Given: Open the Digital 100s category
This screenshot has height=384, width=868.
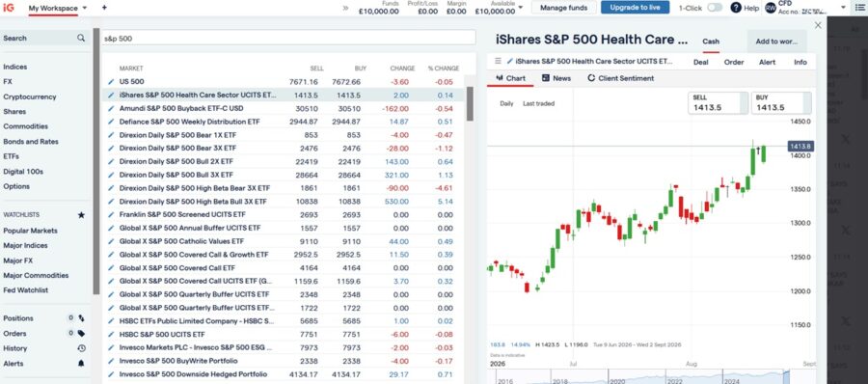Looking at the screenshot, I should (23, 171).
